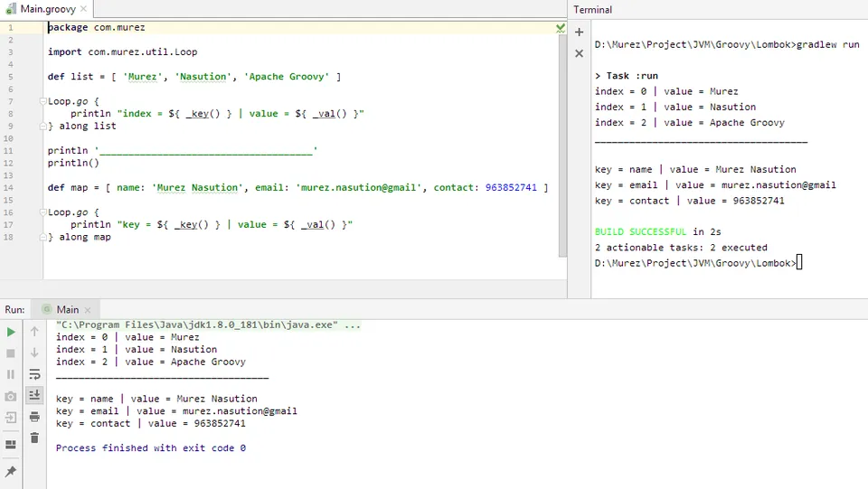Pin the Run tab
The height and width of the screenshot is (489, 868).
(11, 471)
